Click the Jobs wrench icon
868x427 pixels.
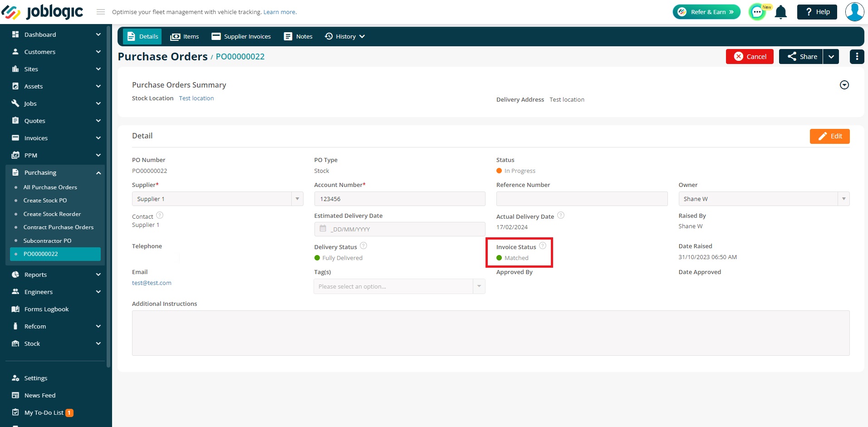click(x=15, y=103)
